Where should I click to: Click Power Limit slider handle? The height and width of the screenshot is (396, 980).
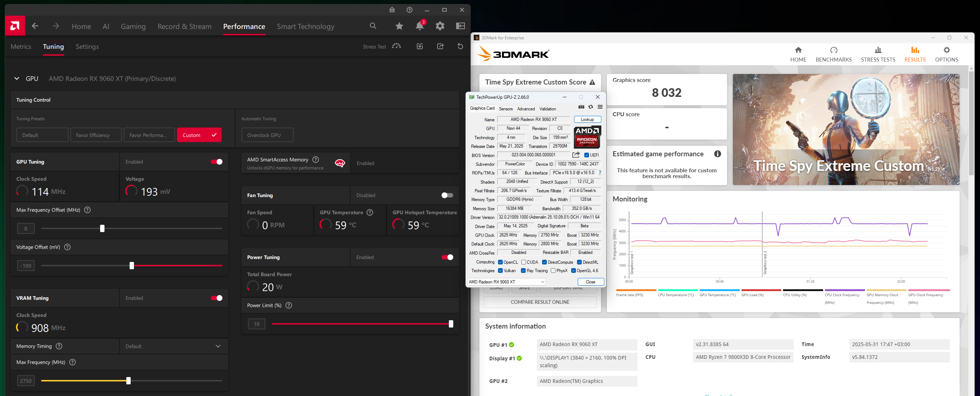pos(451,324)
